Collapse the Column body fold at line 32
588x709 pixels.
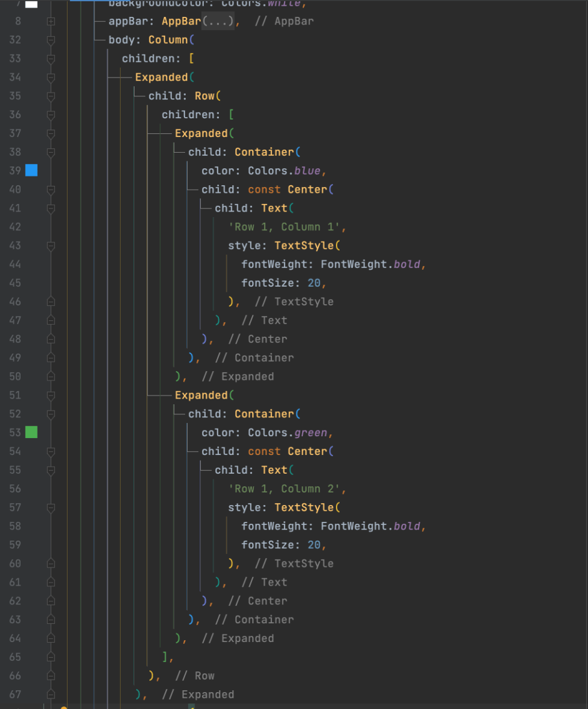coord(51,39)
